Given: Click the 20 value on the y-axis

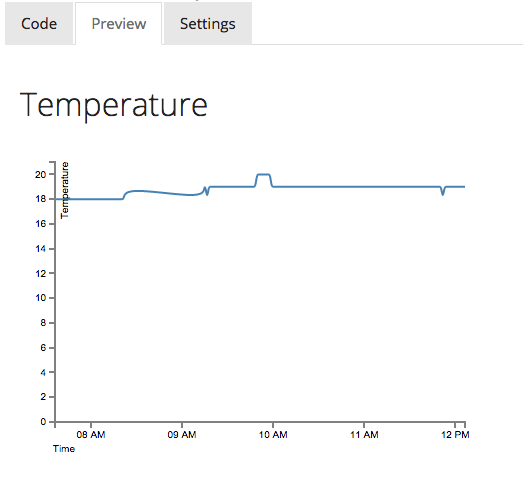Looking at the screenshot, I should (40, 174).
